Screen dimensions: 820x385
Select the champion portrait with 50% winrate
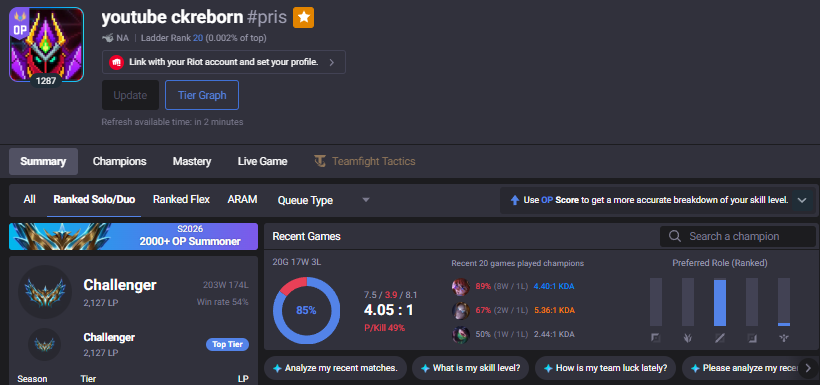pyautogui.click(x=460, y=334)
